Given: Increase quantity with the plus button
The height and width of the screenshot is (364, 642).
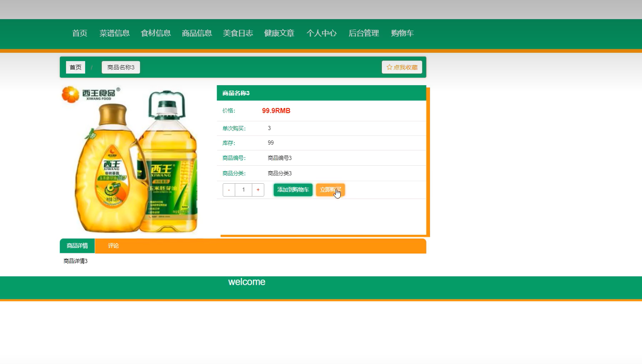Looking at the screenshot, I should pos(258,190).
